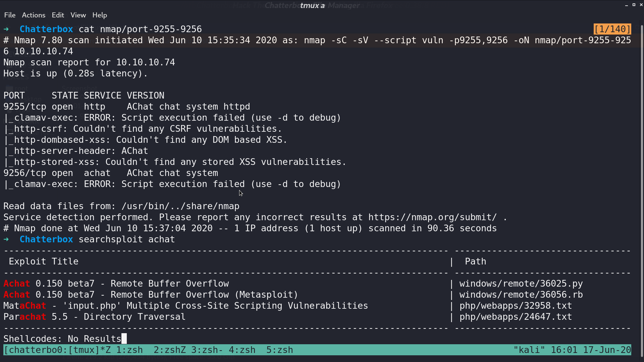Close the terminal window
This screenshot has width=644, height=362.
641,5
